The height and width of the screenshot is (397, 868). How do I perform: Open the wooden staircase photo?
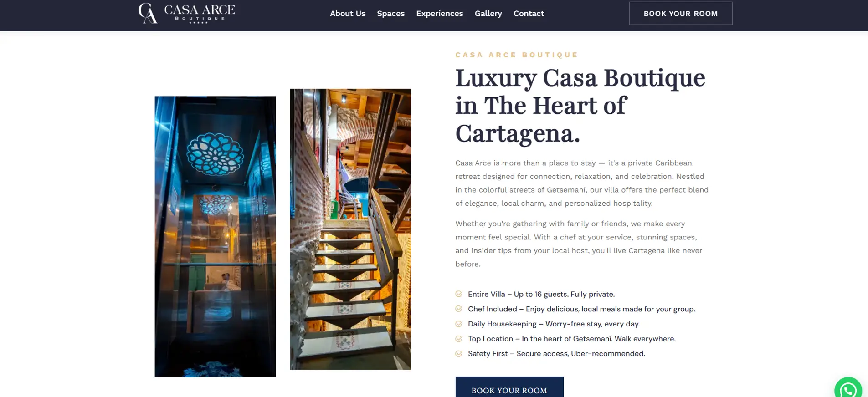(350, 229)
